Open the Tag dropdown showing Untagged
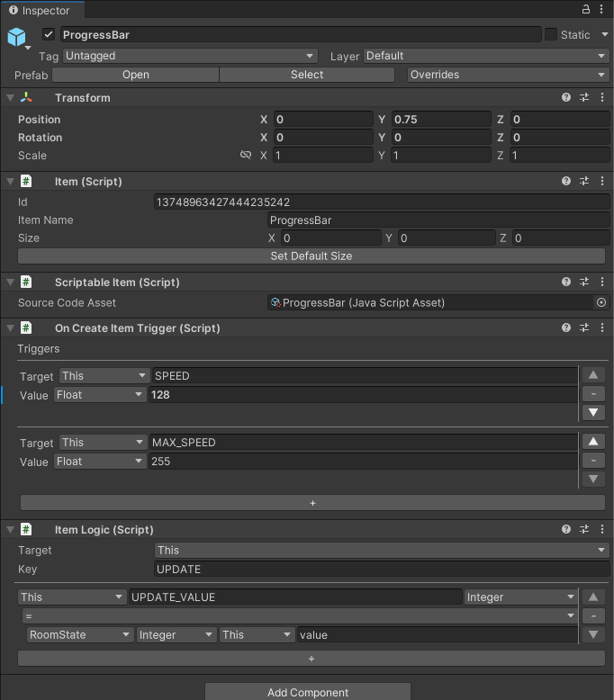The image size is (614, 700). [190, 56]
